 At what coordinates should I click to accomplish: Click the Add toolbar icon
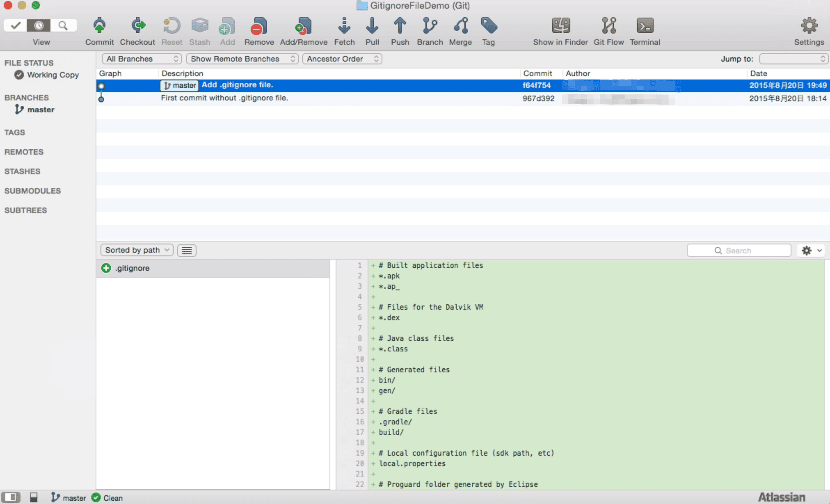[227, 26]
